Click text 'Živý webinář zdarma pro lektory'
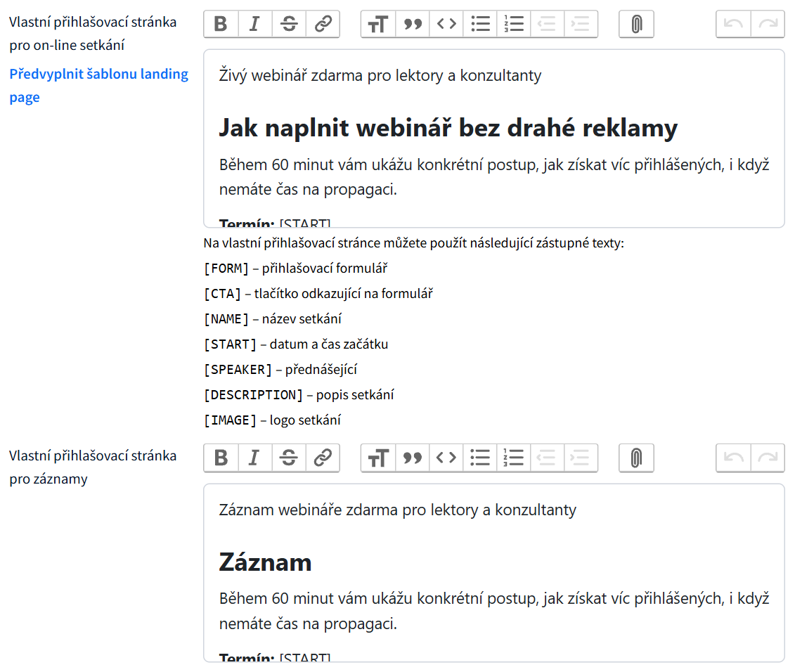 331,76
